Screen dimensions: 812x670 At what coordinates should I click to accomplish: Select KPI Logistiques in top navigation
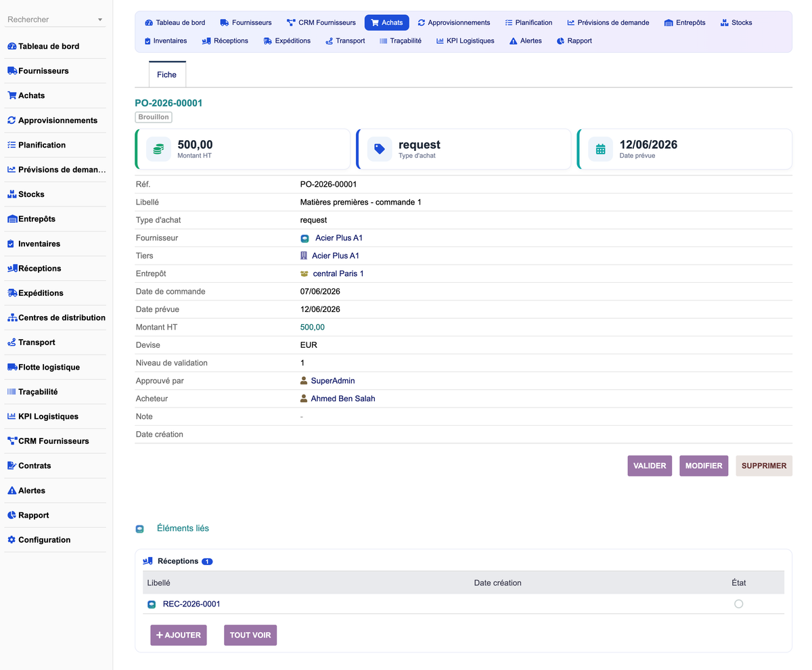[466, 41]
